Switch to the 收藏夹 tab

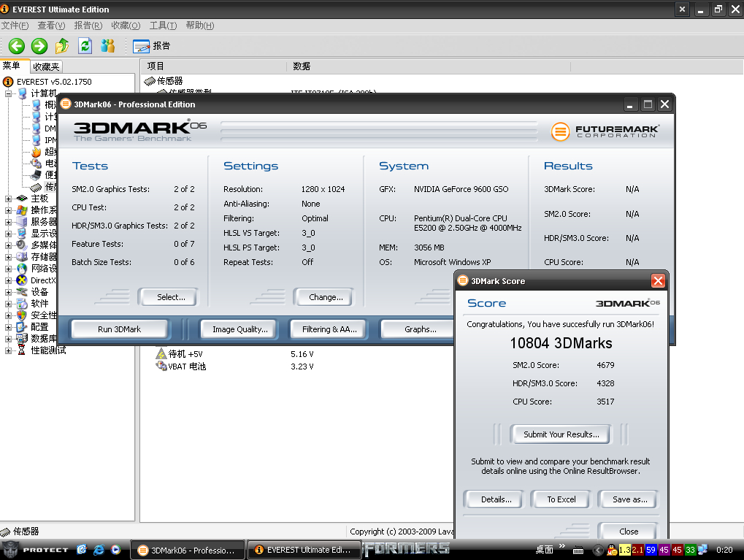[46, 67]
